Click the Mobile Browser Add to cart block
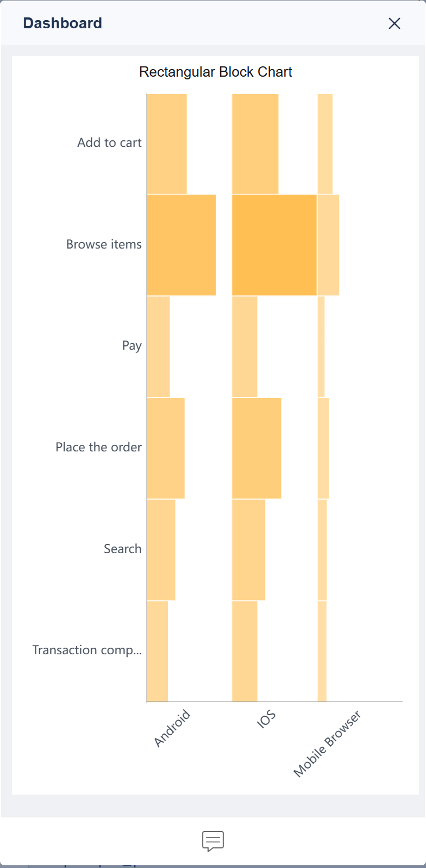This screenshot has width=426, height=868. 325,144
